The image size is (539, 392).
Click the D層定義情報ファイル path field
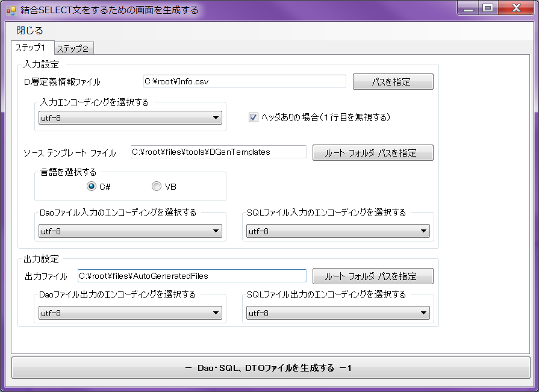tap(245, 81)
